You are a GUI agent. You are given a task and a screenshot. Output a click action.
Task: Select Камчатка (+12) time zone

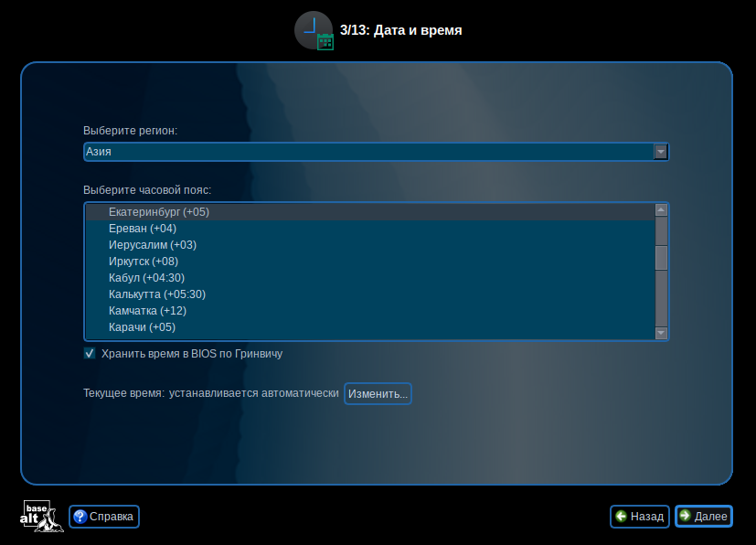tap(148, 311)
